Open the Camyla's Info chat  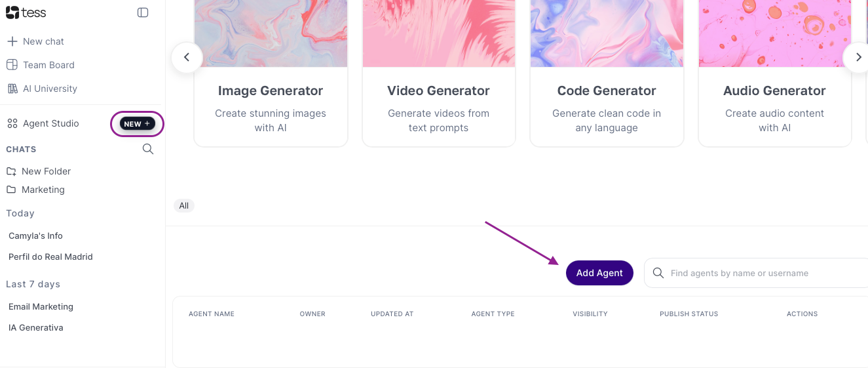(x=35, y=235)
